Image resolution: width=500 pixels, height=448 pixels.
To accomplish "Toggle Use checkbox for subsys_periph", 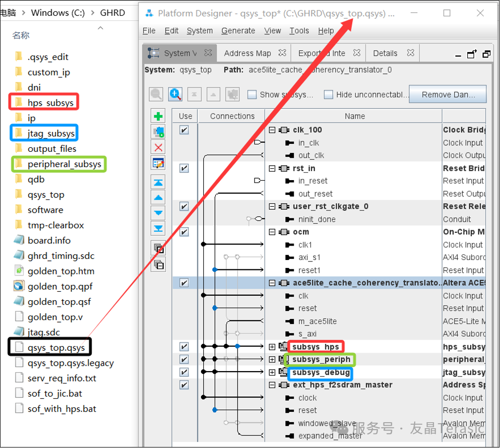I will point(184,359).
